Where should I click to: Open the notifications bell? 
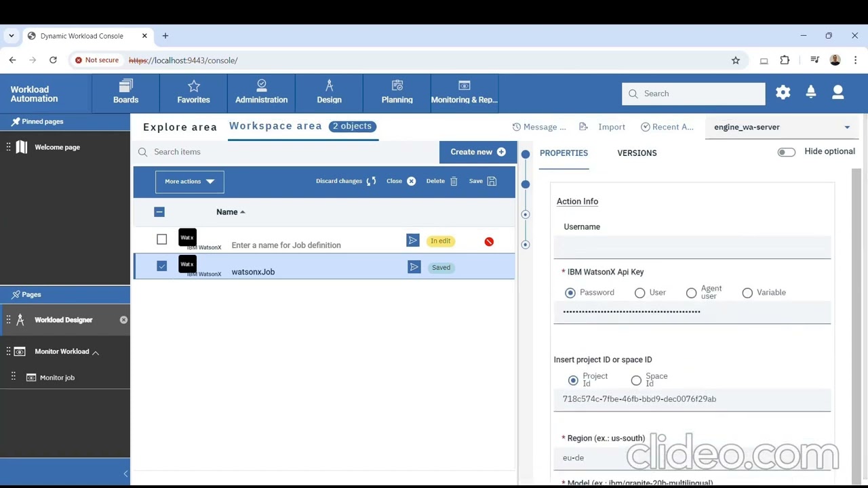pyautogui.click(x=811, y=93)
